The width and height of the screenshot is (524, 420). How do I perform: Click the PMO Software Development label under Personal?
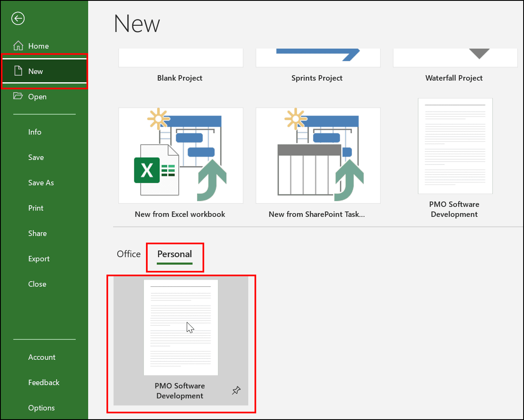click(180, 391)
